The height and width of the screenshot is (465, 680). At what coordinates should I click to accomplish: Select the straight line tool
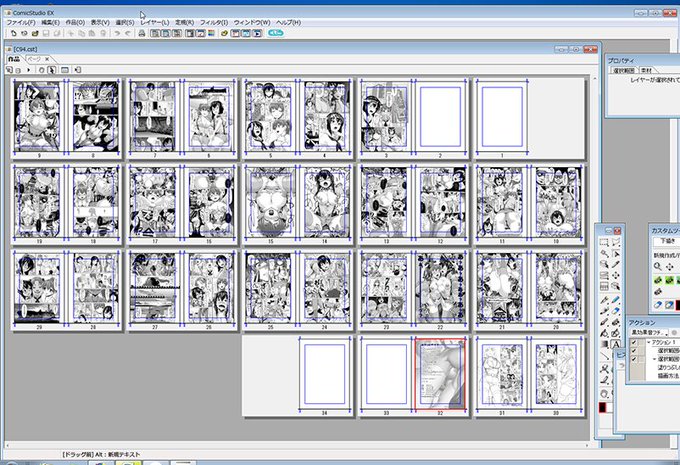pos(605,356)
